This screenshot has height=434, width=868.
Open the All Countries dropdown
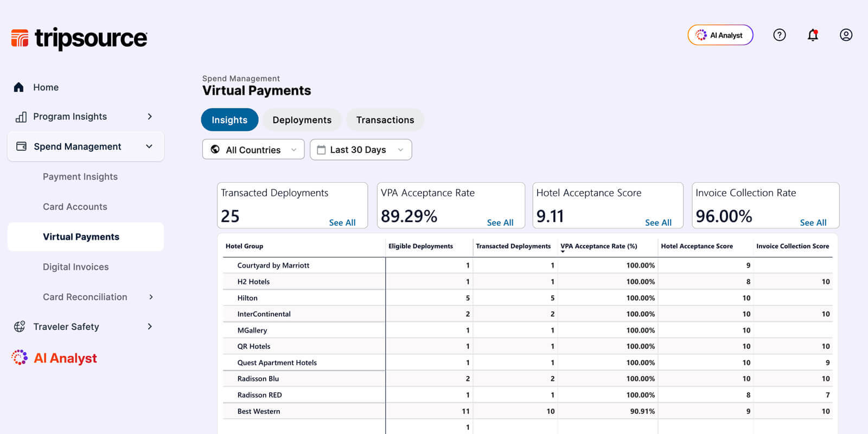[x=253, y=150]
